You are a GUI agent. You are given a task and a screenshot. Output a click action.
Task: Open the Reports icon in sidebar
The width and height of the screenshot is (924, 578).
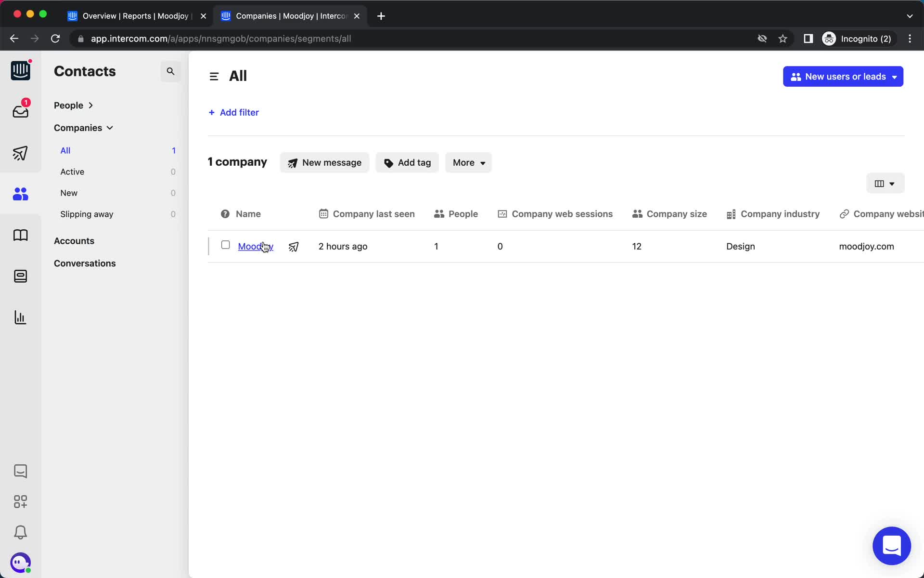click(20, 317)
